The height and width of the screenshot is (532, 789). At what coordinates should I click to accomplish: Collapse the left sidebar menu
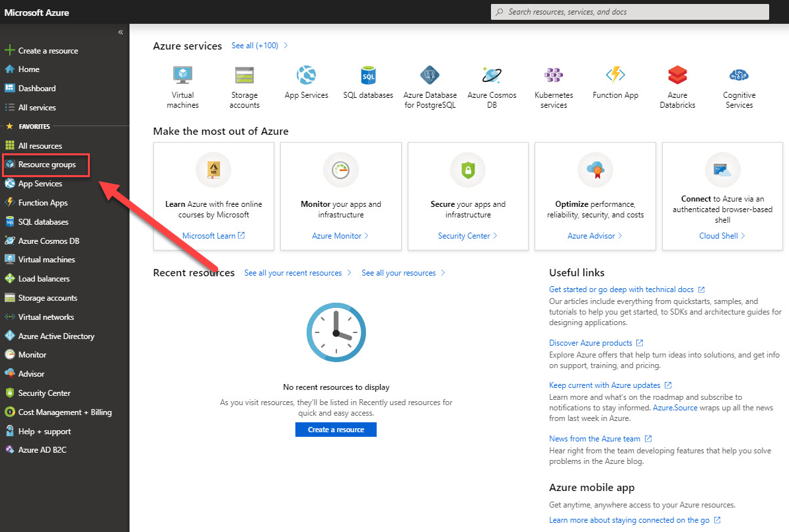121,32
